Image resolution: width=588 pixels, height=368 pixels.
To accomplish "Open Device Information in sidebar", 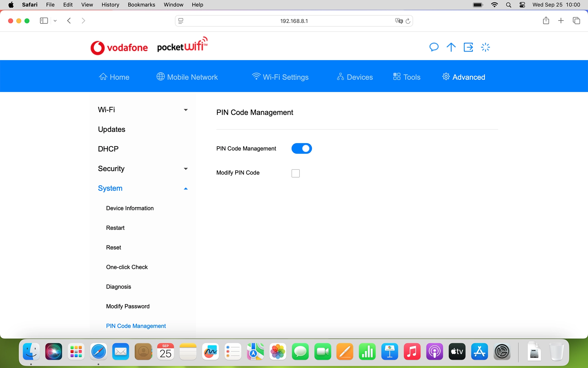I will pyautogui.click(x=130, y=208).
